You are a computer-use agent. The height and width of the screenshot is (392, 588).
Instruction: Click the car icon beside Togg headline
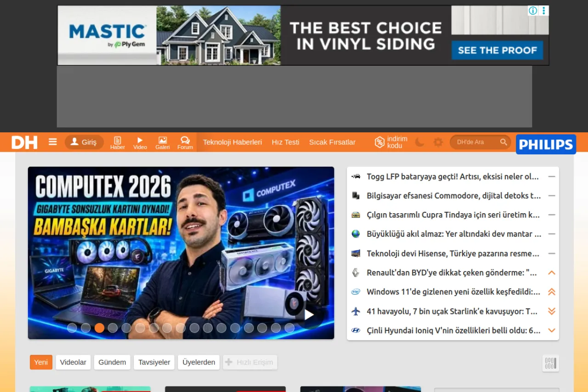(x=356, y=176)
